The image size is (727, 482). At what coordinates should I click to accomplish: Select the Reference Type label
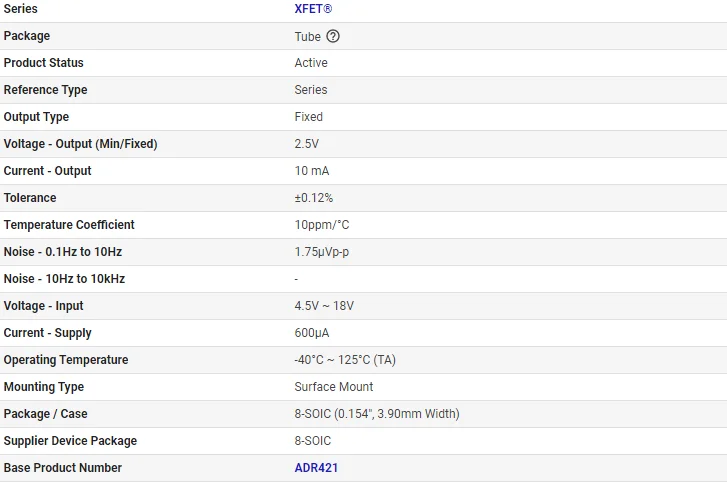(x=45, y=90)
